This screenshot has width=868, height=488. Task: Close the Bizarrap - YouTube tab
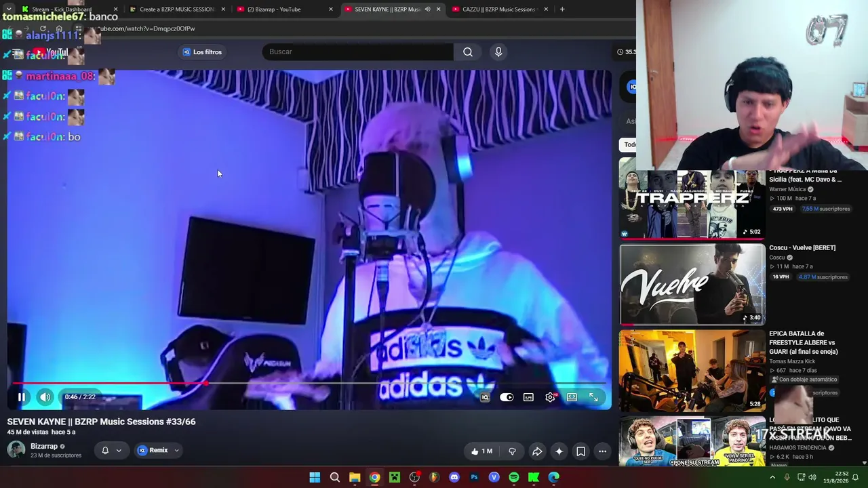point(331,9)
